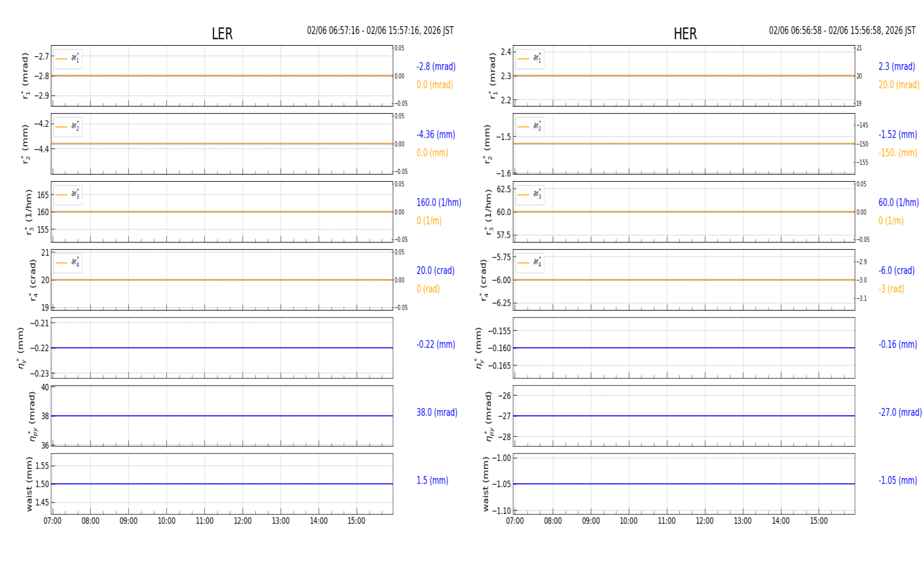Click the LER orange 0 (1/m) value
The image size is (924, 565).
point(429,221)
